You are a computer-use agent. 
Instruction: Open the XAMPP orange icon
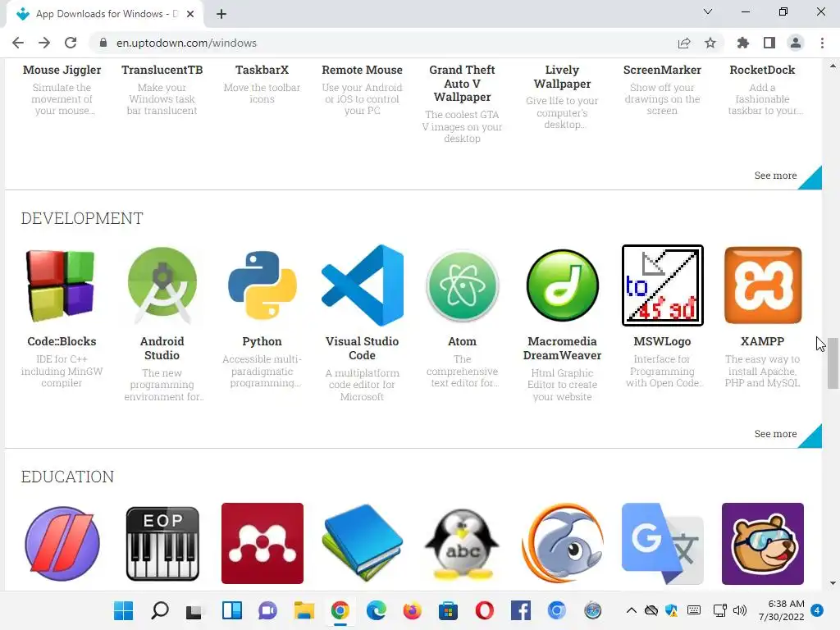pos(763,285)
